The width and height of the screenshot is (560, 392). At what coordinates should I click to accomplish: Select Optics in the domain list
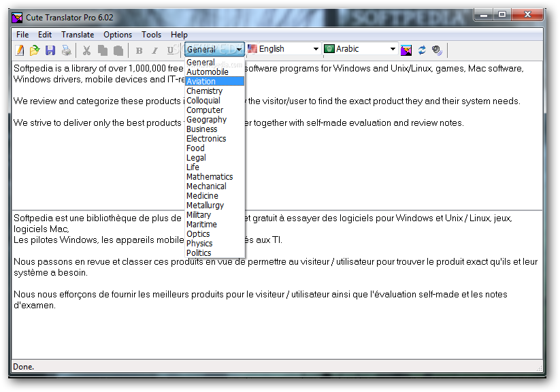coord(214,233)
